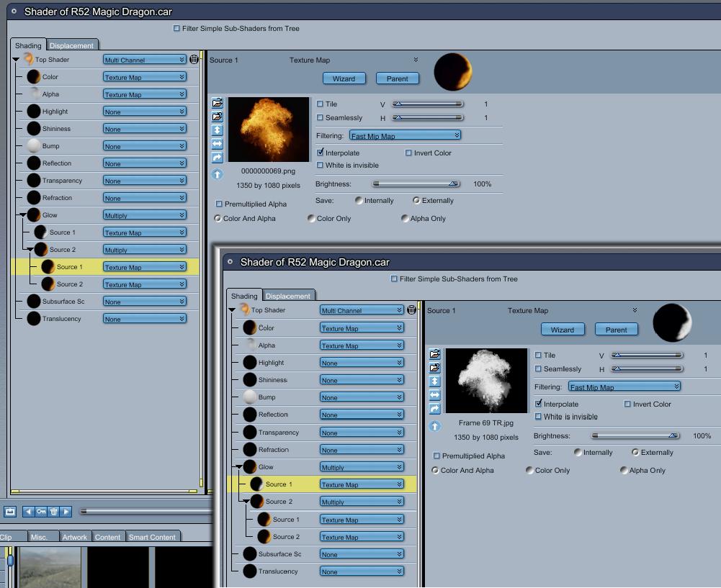Click second folder icon beside Frame 69 TR.jpg

click(x=434, y=368)
